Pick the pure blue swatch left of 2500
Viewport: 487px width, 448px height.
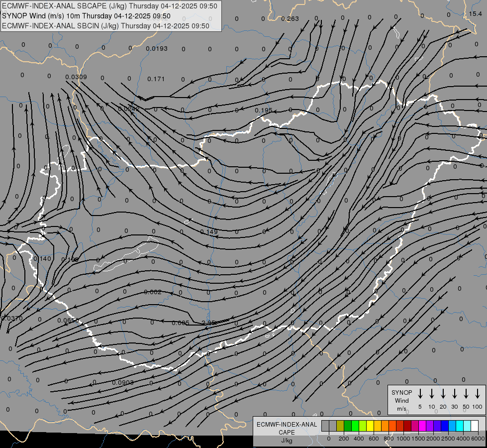point(444,426)
